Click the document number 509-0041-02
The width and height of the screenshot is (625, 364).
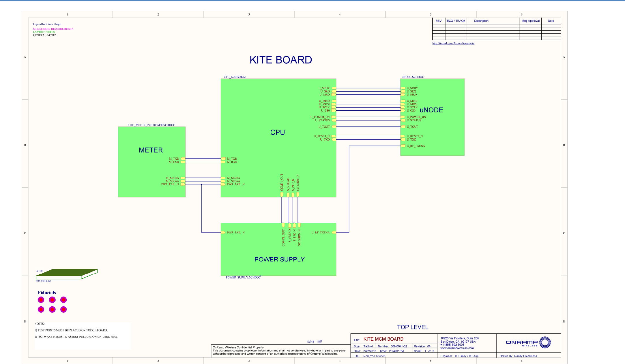[x=399, y=346]
